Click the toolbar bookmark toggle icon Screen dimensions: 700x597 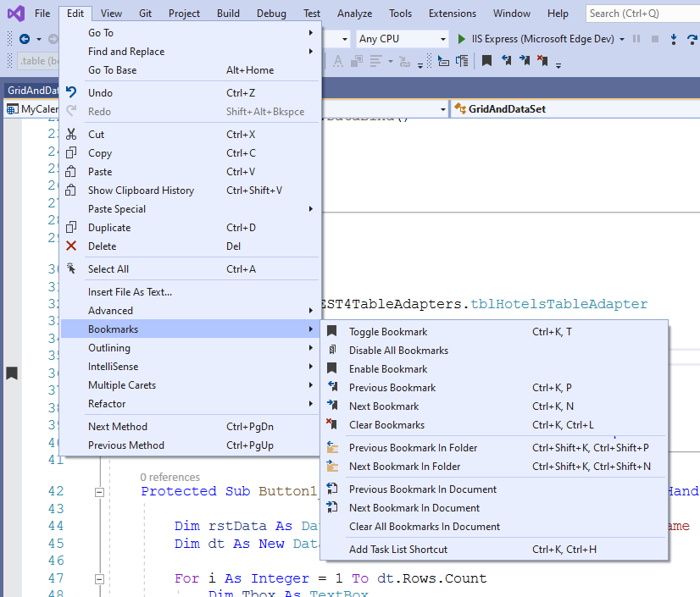click(486, 60)
